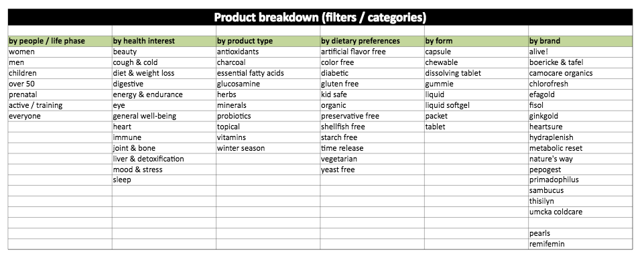Image resolution: width=644 pixels, height=260 pixels.
Task: Select the 'active / training' cell
Action: (x=60, y=105)
